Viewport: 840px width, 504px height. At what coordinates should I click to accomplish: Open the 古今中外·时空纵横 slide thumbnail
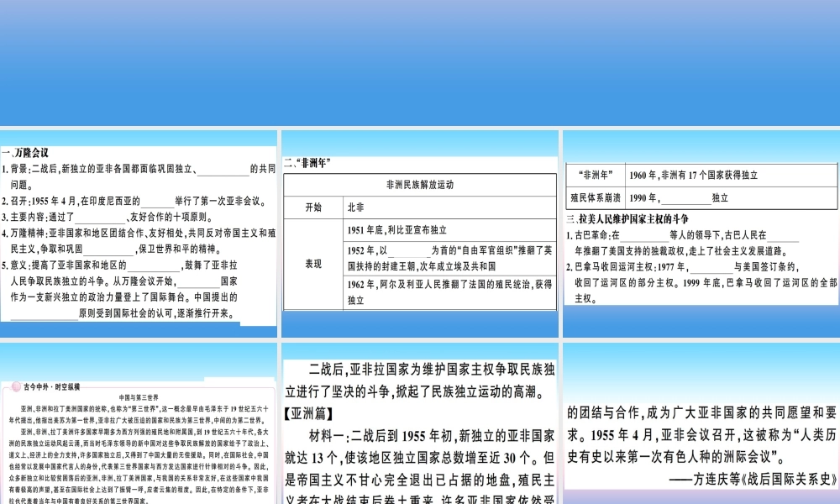[x=139, y=423]
